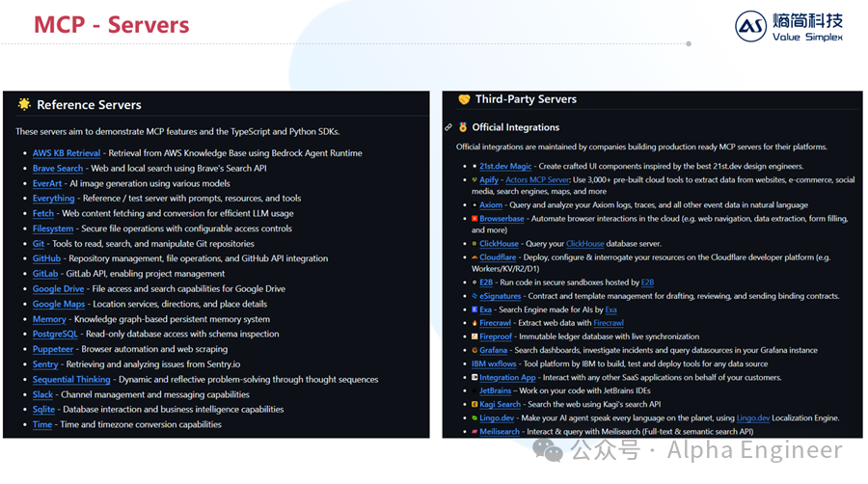Click the Exa blue logo icon
Screen dimensions: 868x484
pyautogui.click(x=475, y=309)
